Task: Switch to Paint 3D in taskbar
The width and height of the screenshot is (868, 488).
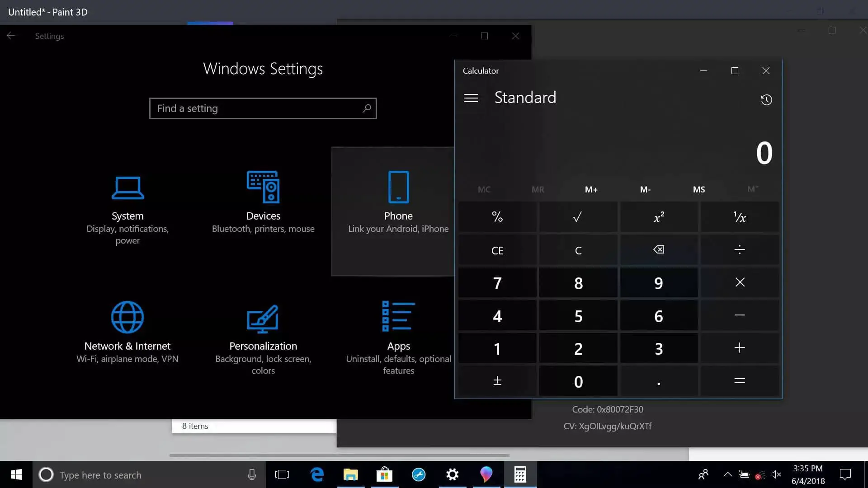Action: point(486,474)
